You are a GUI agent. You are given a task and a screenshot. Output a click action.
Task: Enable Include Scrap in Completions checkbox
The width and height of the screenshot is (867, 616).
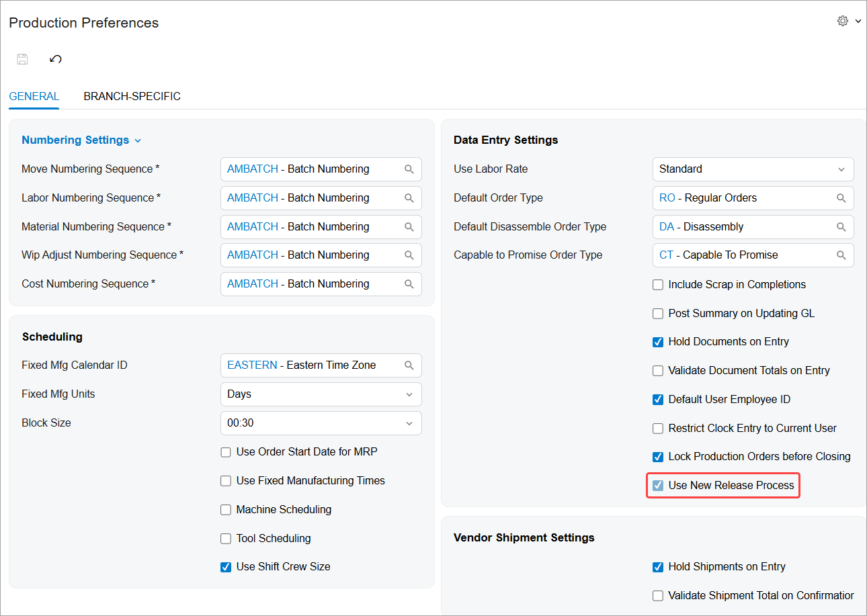[x=658, y=285]
